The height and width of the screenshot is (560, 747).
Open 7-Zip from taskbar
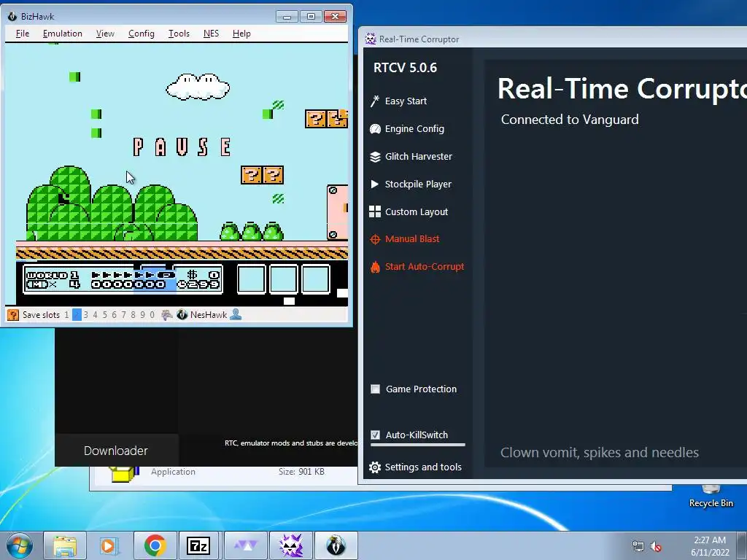pyautogui.click(x=198, y=545)
